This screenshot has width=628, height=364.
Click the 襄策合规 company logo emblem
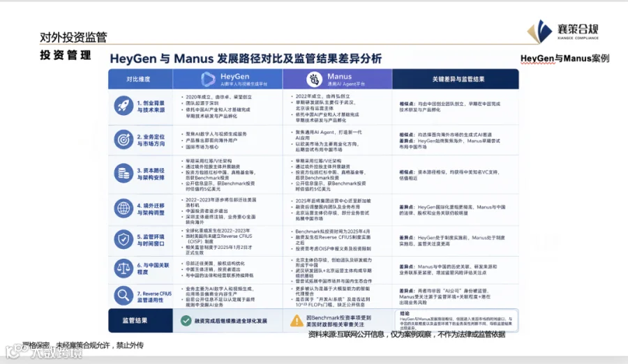pyautogui.click(x=539, y=31)
